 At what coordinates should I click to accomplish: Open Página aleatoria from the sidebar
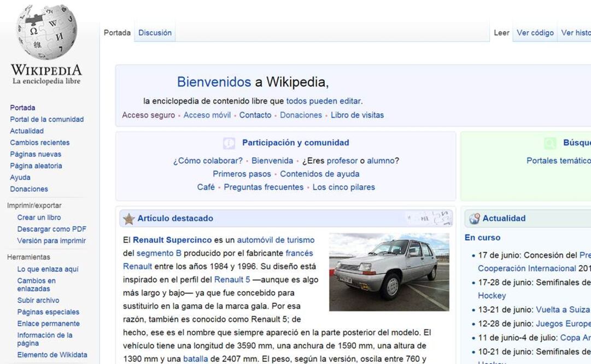[36, 166]
